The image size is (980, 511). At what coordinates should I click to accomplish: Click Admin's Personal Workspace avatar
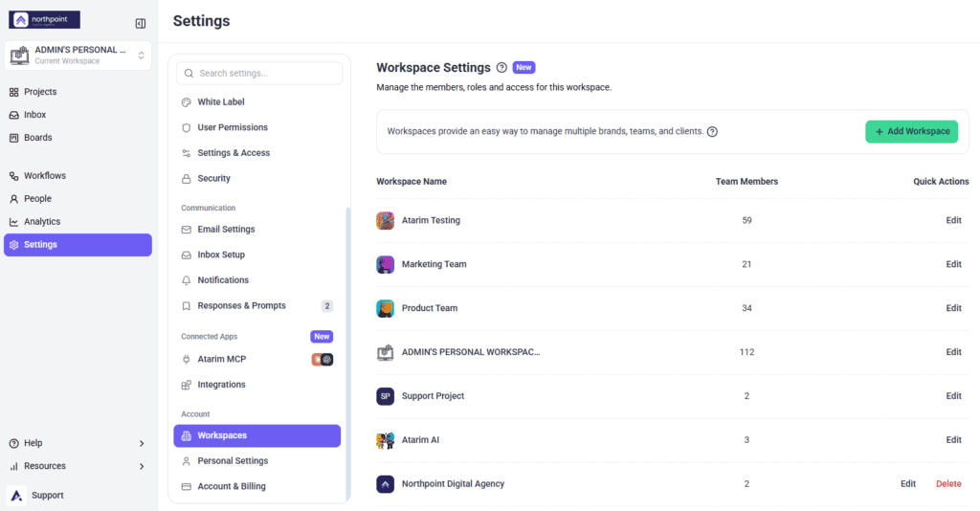coord(385,352)
